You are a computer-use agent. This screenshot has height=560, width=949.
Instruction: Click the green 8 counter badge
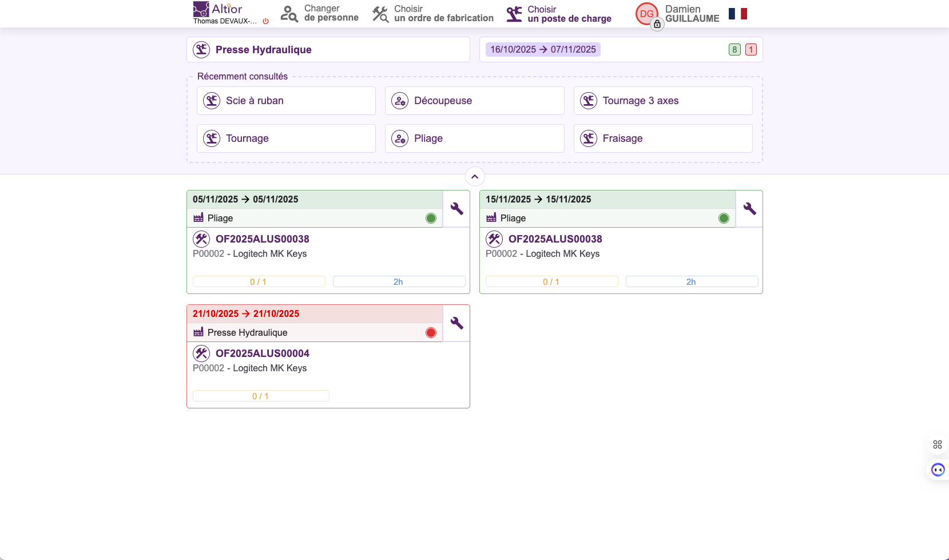734,50
